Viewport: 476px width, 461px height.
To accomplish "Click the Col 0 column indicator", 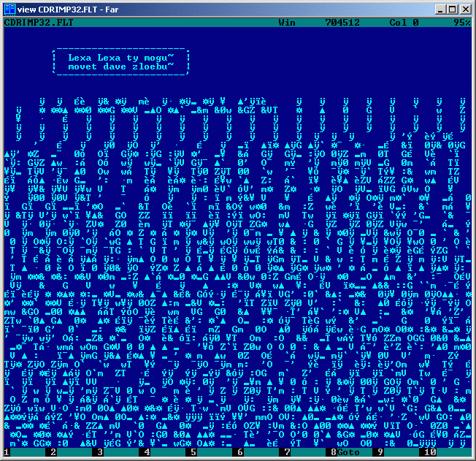I will (404, 23).
